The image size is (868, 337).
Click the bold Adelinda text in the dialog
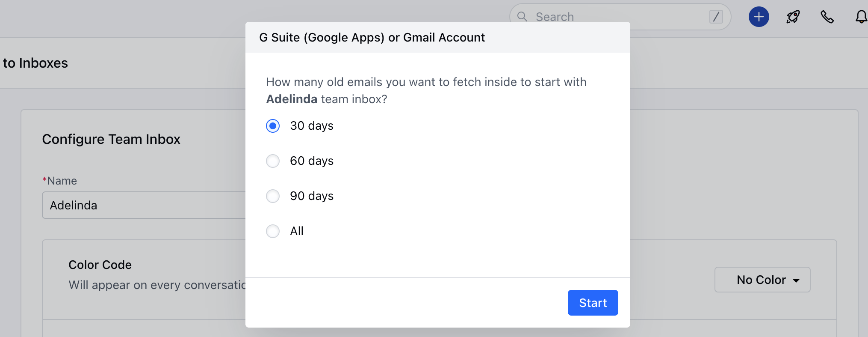tap(292, 99)
